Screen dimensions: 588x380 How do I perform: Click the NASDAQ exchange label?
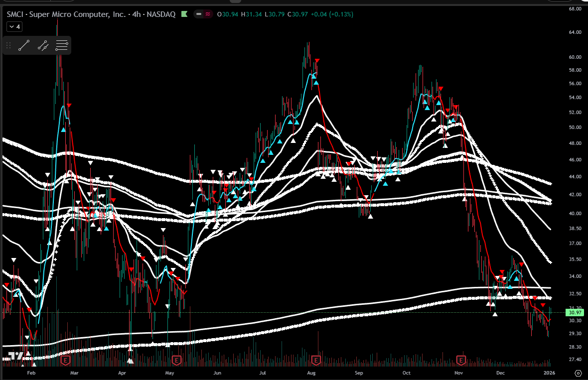coord(161,14)
